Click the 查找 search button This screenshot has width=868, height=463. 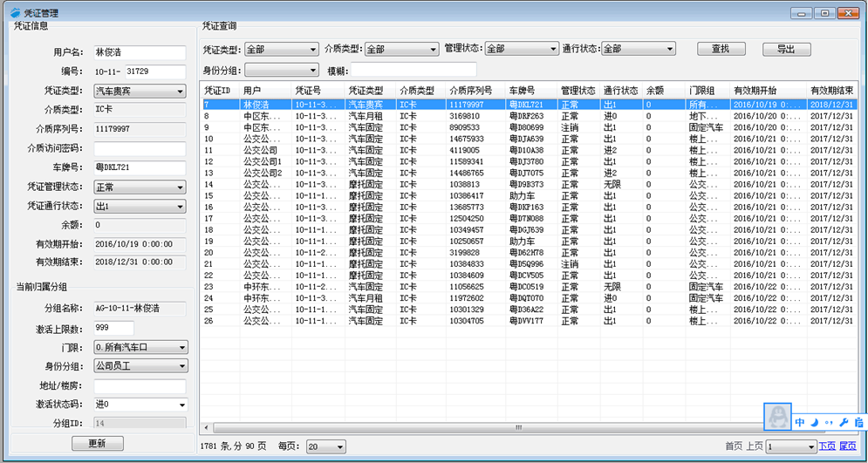tap(721, 49)
